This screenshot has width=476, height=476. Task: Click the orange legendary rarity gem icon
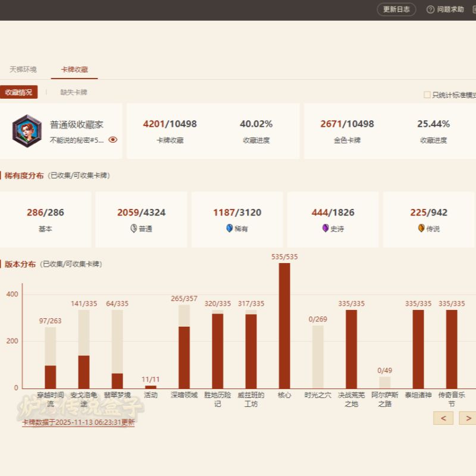421,228
